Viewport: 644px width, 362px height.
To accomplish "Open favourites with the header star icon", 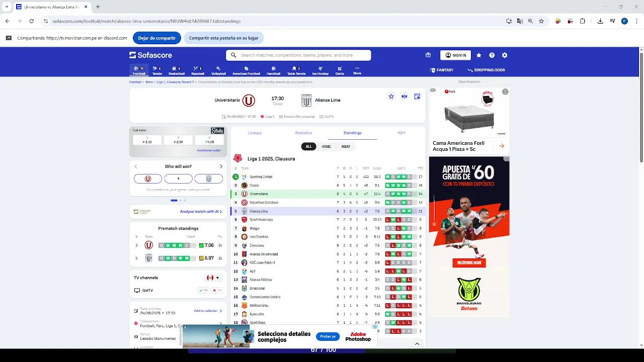I will tap(478, 55).
